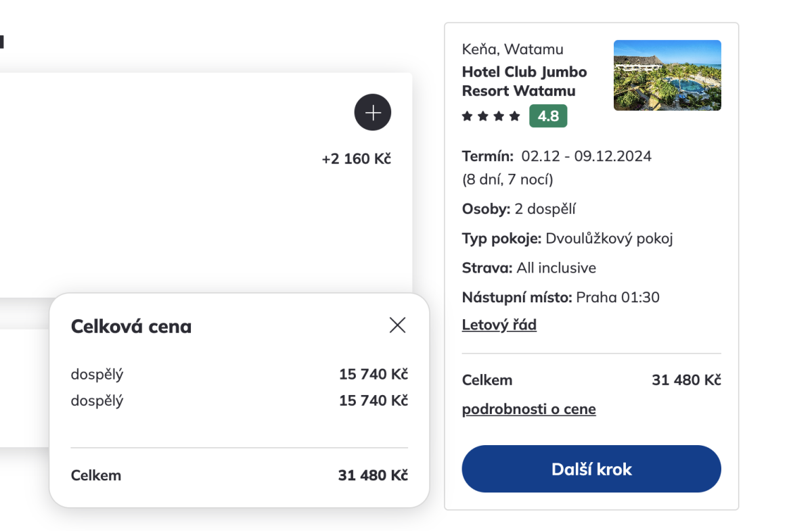This screenshot has height=531, width=812.
Task: Click the Nástupní místo Praha 01:30 line
Action: 560,297
